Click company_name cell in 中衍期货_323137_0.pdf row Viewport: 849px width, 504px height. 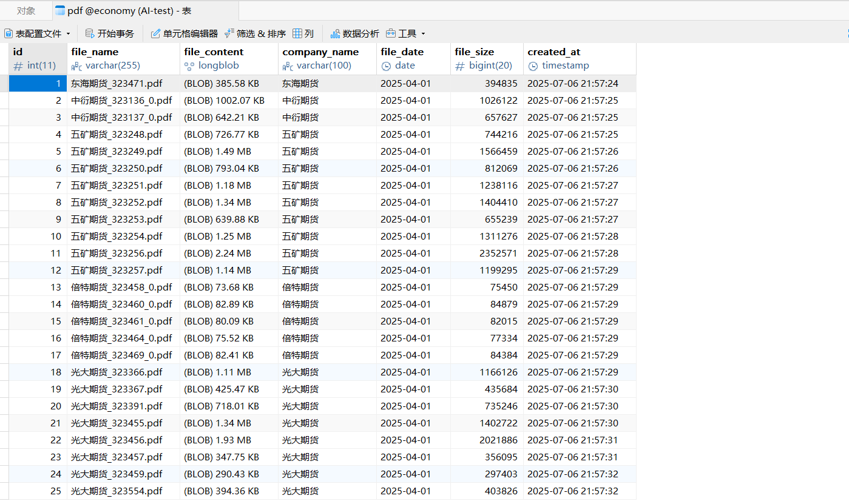pyautogui.click(x=327, y=118)
